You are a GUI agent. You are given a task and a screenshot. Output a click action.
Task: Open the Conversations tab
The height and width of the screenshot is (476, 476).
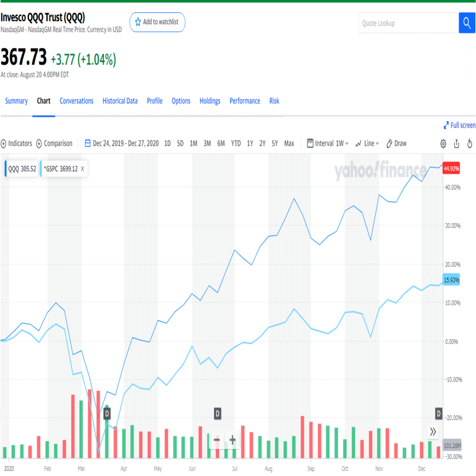point(77,101)
